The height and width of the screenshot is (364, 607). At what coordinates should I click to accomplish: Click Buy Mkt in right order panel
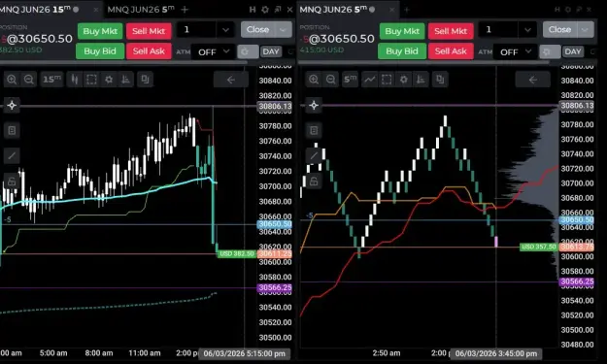tap(402, 31)
